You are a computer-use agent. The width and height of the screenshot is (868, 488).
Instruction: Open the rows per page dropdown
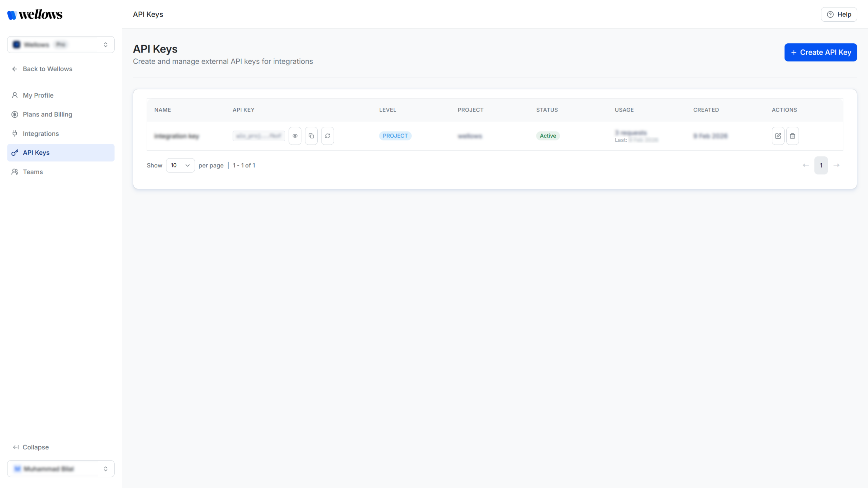point(180,165)
